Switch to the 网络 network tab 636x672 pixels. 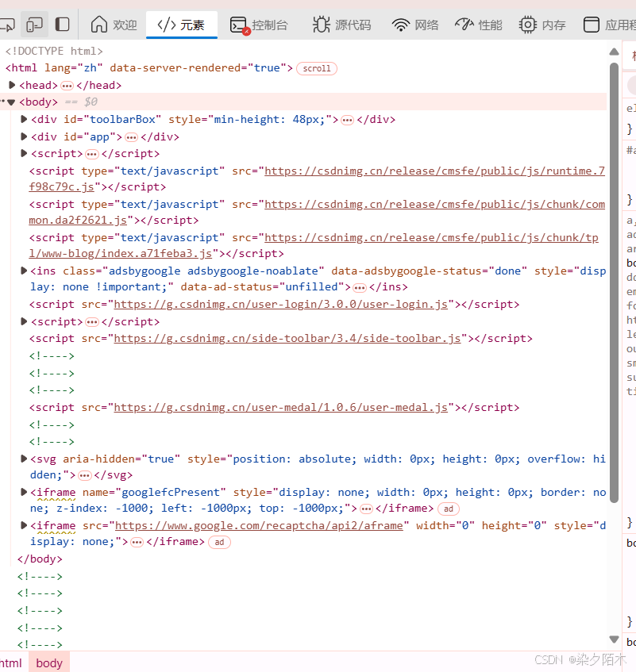(415, 25)
